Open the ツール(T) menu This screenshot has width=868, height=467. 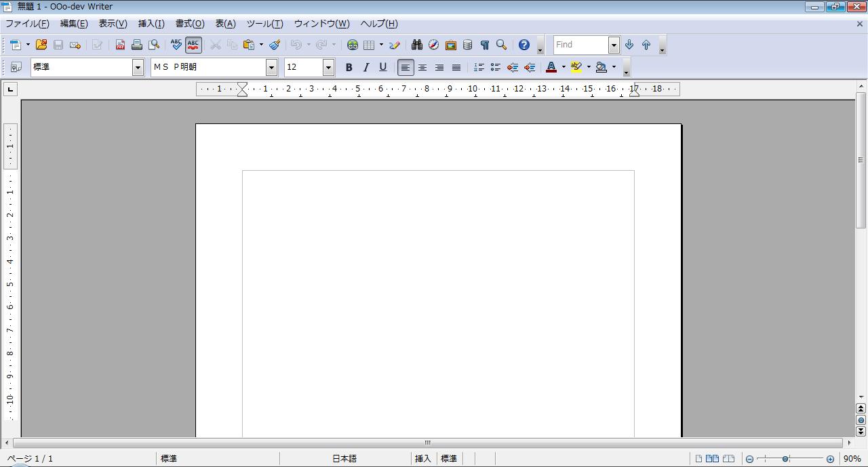(x=264, y=24)
